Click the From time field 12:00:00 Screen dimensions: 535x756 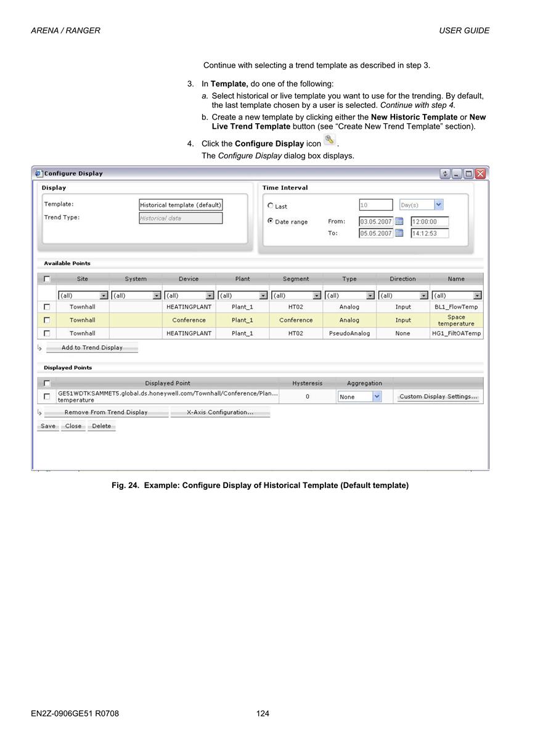point(430,221)
